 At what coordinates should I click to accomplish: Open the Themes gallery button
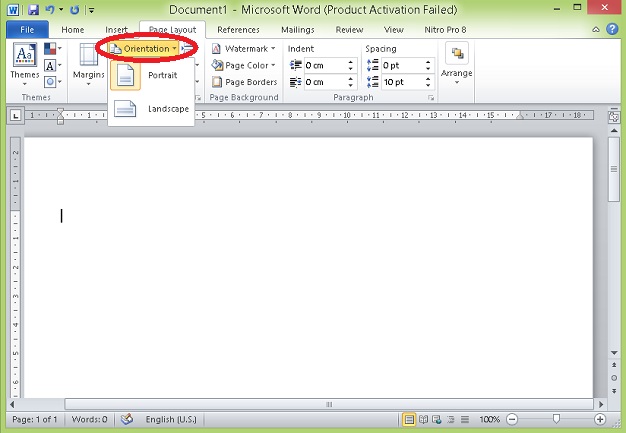pos(24,62)
